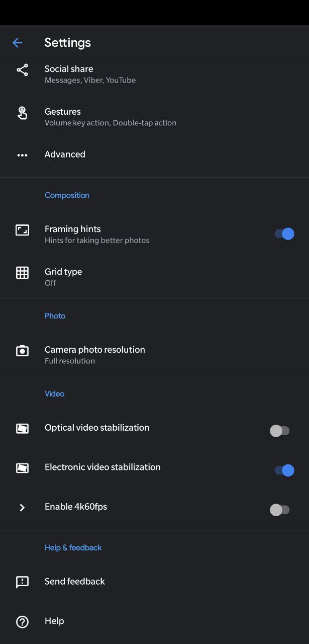Click the Help question mark icon
Screen dimensions: 309x644
point(22,622)
